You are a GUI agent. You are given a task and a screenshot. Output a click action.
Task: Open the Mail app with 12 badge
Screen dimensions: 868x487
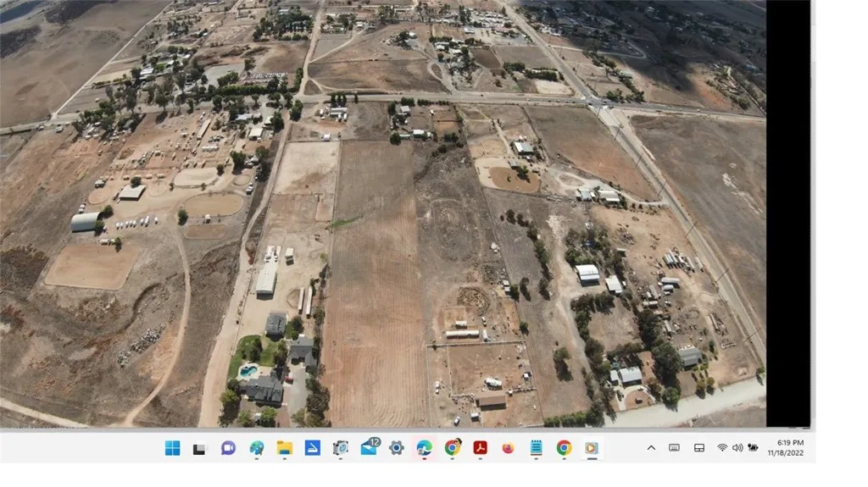[370, 447]
